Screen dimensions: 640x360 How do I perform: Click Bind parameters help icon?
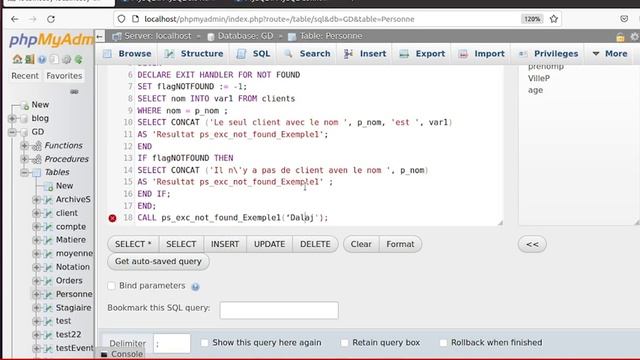(196, 287)
